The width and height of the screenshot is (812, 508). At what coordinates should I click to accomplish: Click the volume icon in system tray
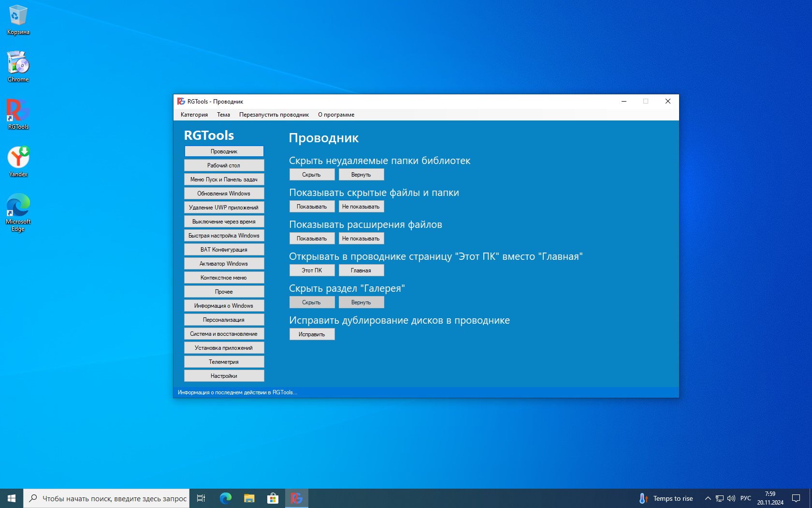pyautogui.click(x=731, y=498)
